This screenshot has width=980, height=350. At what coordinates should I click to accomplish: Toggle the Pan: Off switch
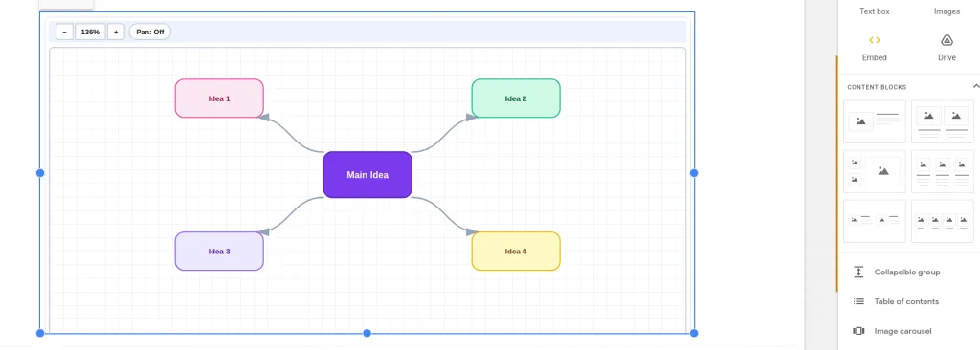(150, 32)
